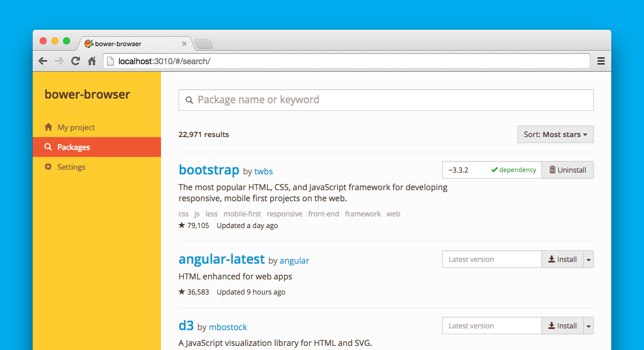Open Settings using the gear icon
The image size is (644, 350).
49,167
